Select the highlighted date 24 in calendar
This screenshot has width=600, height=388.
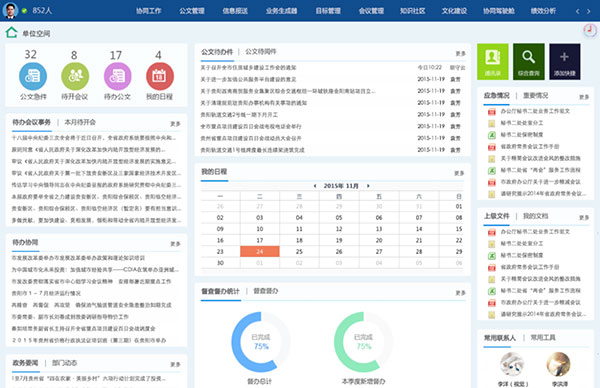[x=260, y=251]
